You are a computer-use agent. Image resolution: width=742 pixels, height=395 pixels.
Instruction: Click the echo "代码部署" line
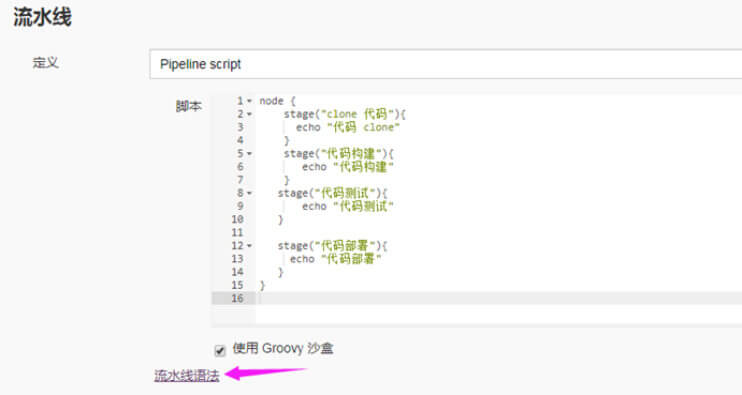click(336, 259)
